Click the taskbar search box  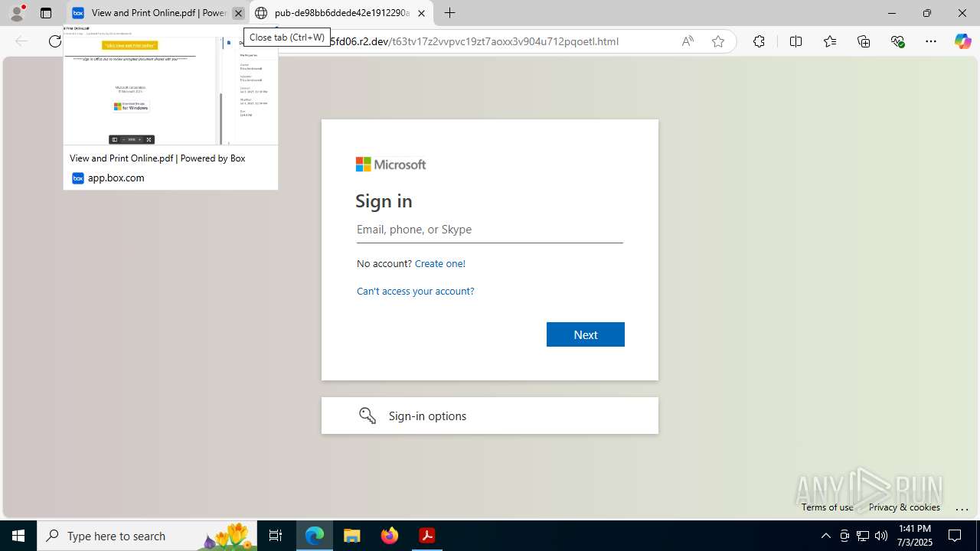click(x=147, y=536)
